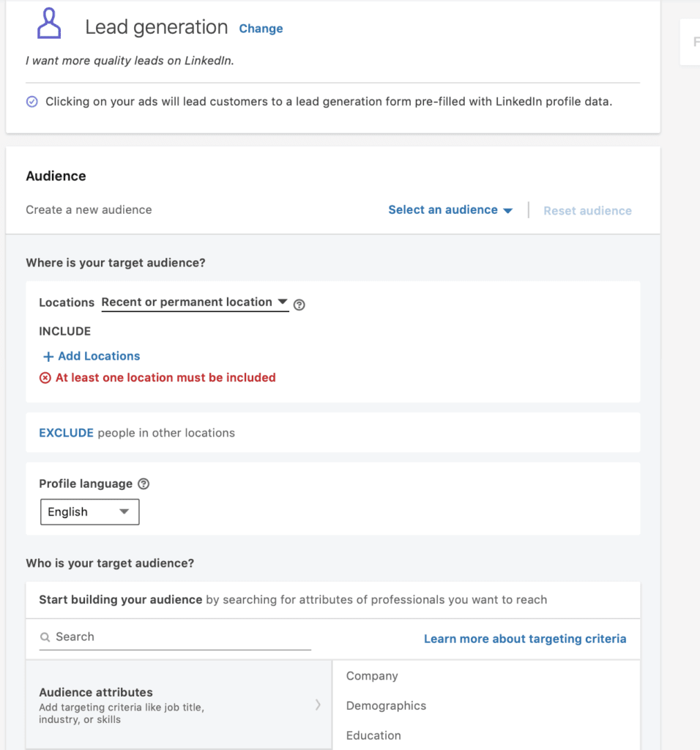The width and height of the screenshot is (700, 750).
Task: Open the Select an audience dropdown
Action: (x=450, y=210)
